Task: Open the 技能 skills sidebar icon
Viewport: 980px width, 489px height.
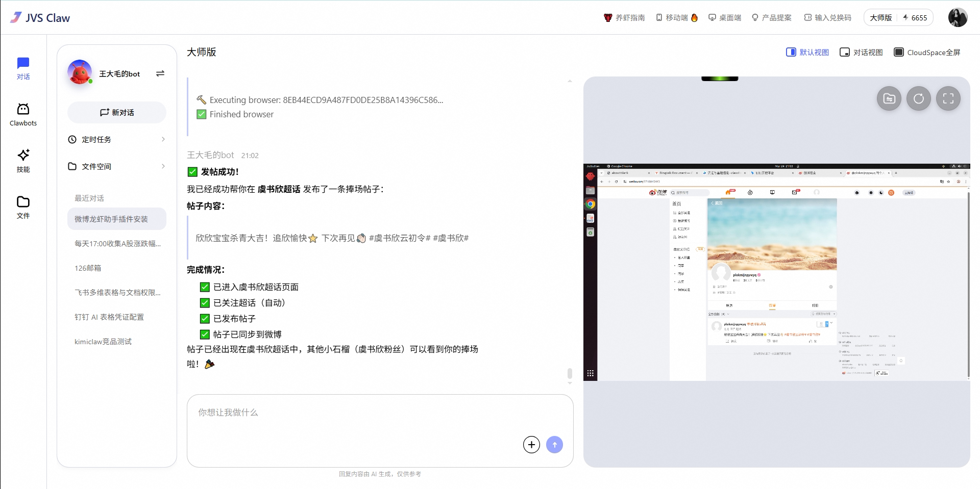Action: coord(23,161)
